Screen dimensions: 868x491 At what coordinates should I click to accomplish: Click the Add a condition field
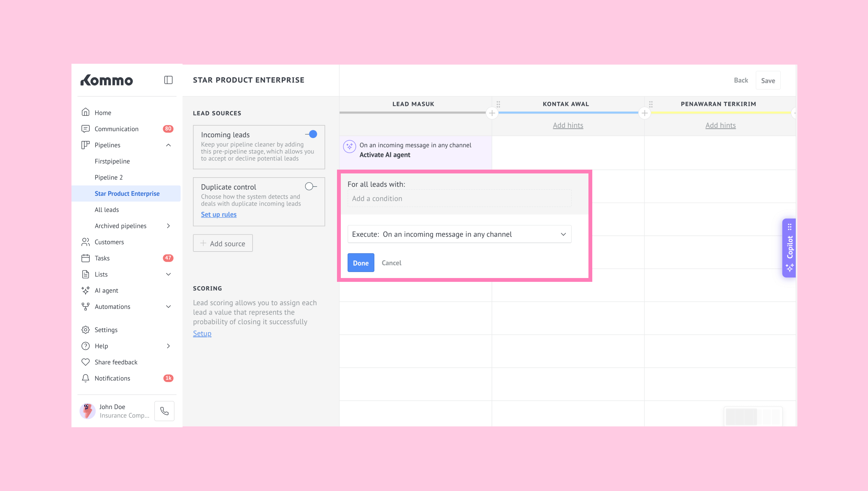[459, 199]
